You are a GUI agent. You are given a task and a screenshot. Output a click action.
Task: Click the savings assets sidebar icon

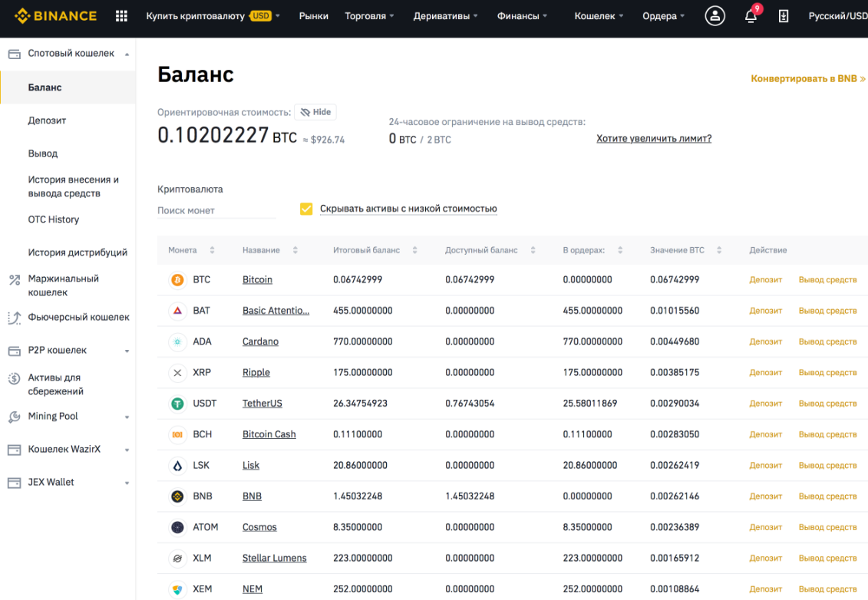tap(15, 378)
